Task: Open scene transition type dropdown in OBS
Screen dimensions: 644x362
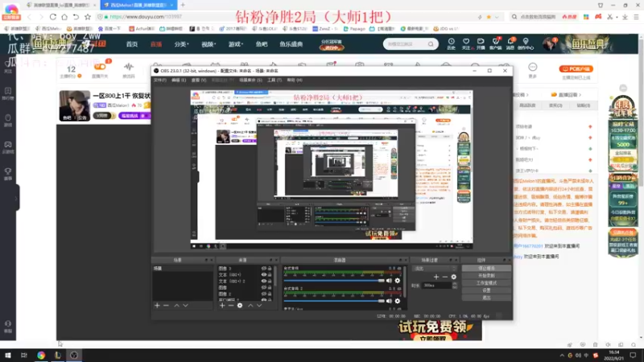Action: [x=435, y=269]
